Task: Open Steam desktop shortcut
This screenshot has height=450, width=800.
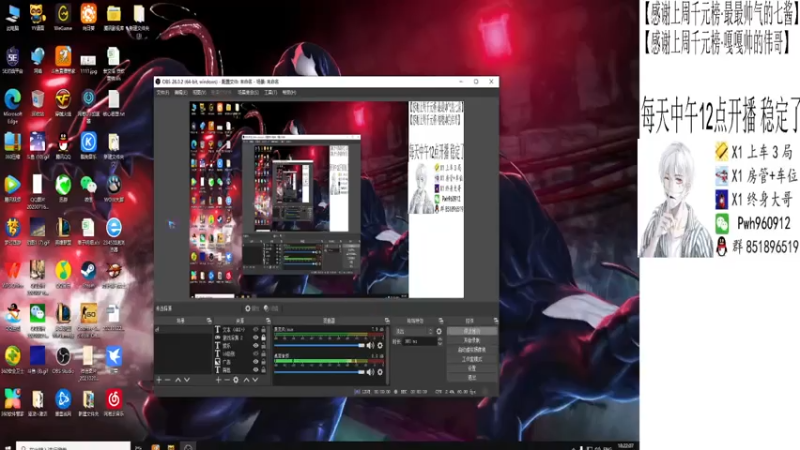Action: point(88,274)
